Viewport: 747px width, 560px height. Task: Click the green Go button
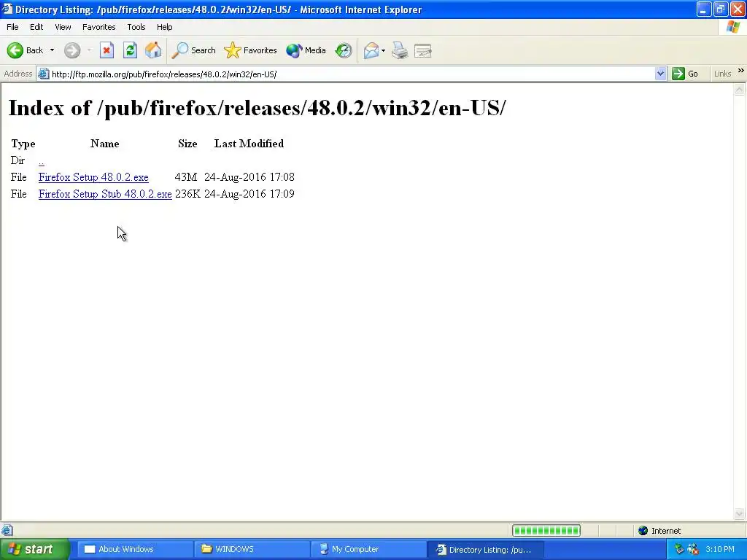(x=686, y=74)
